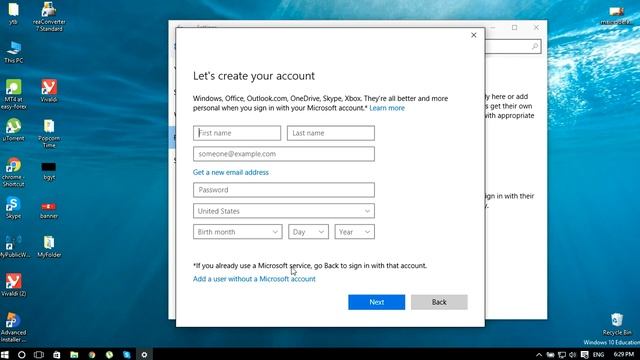Open the battery status tray icon

pyautogui.click(x=550, y=355)
